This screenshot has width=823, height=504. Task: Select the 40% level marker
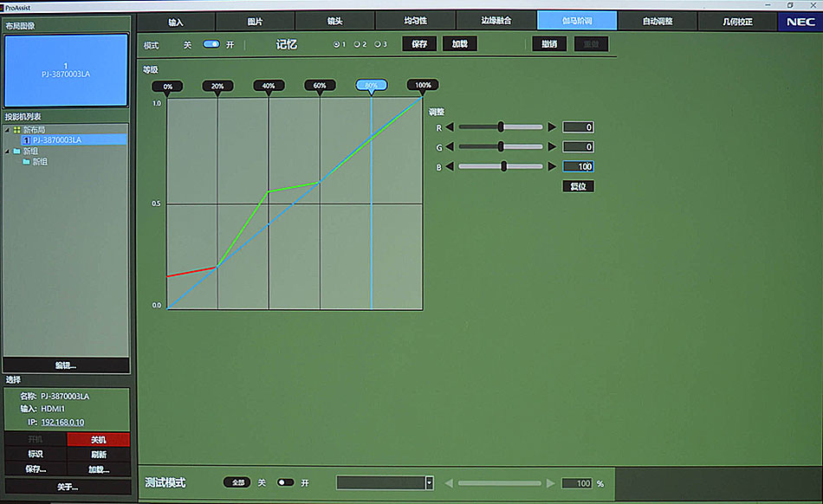pyautogui.click(x=269, y=86)
